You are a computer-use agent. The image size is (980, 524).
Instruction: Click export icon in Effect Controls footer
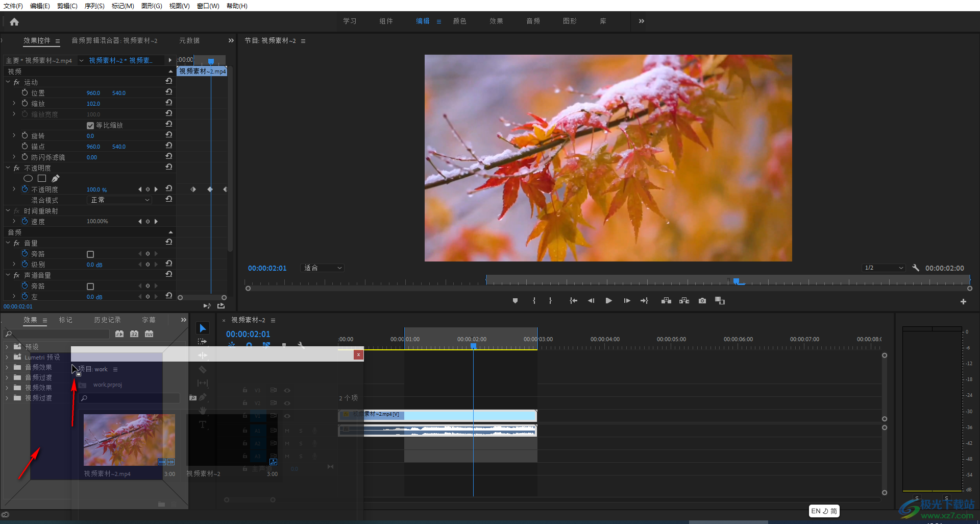221,305
